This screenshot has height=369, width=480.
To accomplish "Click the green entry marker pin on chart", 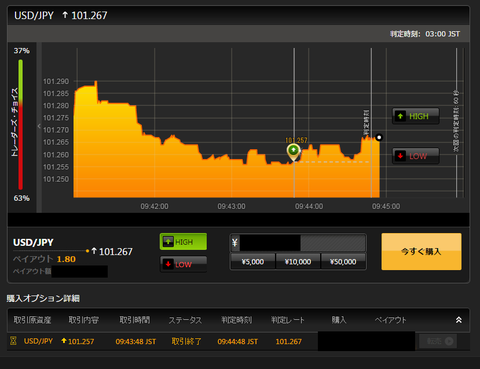I will point(293,152).
